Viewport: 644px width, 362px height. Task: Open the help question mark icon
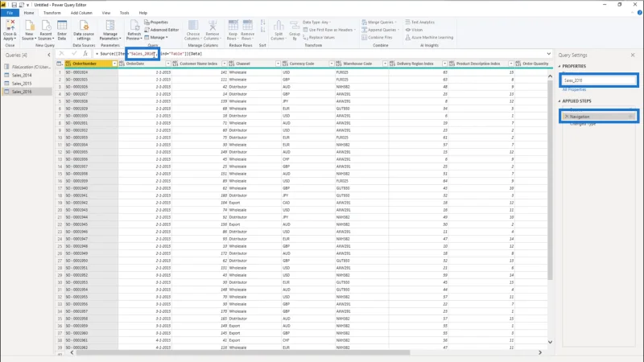coord(639,13)
